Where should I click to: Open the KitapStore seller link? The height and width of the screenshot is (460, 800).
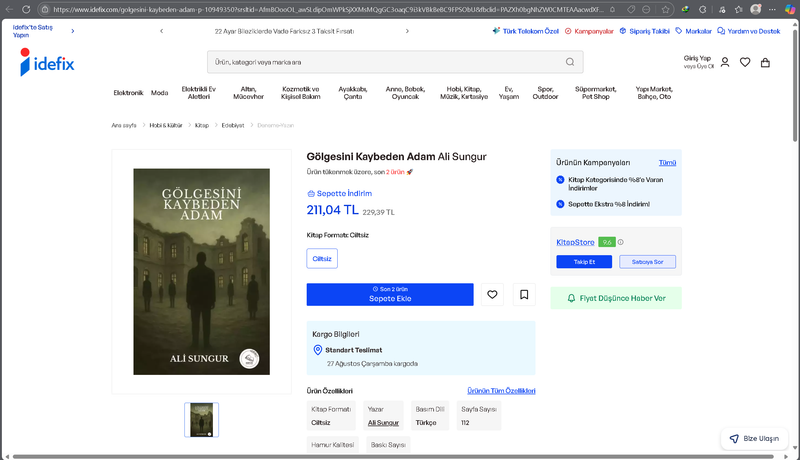point(575,242)
